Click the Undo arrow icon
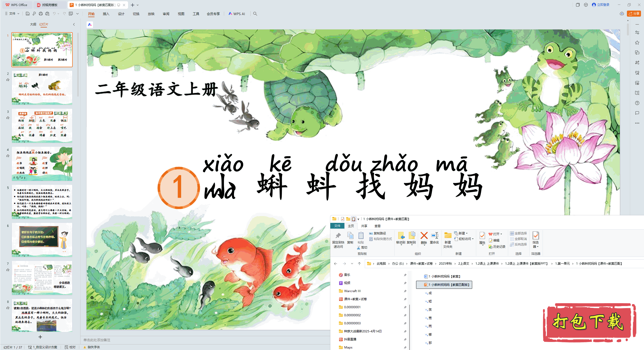This screenshot has width=644, height=350. (x=54, y=14)
